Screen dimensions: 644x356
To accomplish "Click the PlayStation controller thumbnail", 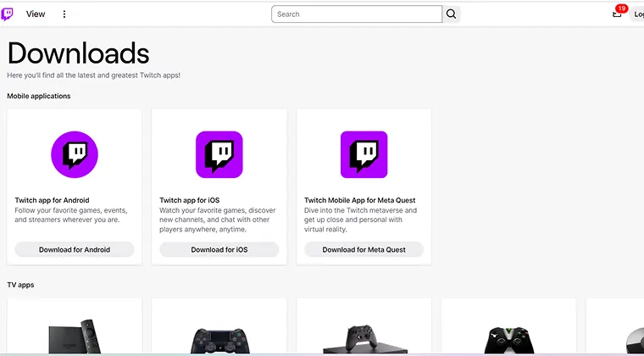I will click(x=219, y=340).
